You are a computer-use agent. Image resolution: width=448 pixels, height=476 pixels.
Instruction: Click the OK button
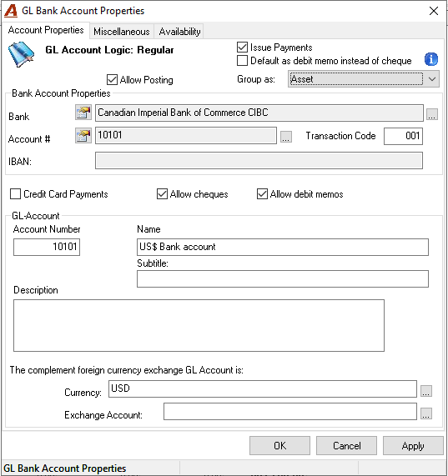click(x=279, y=446)
